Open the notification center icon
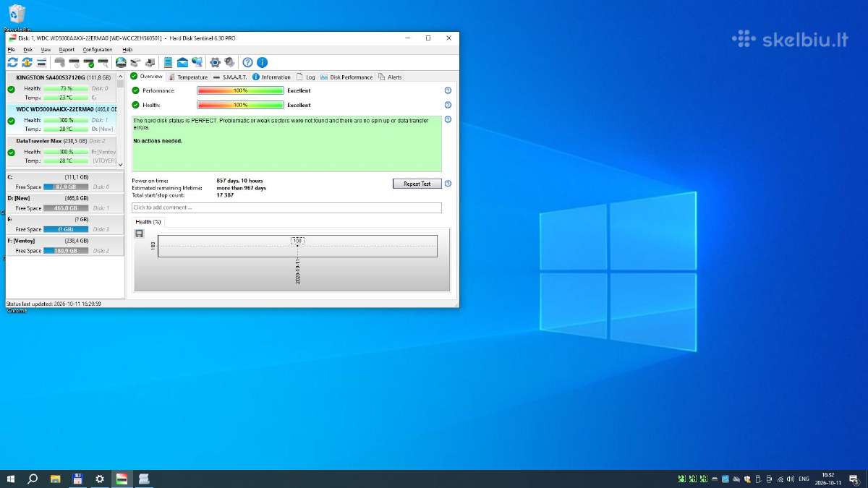Screen dimensions: 868x488 point(854,479)
